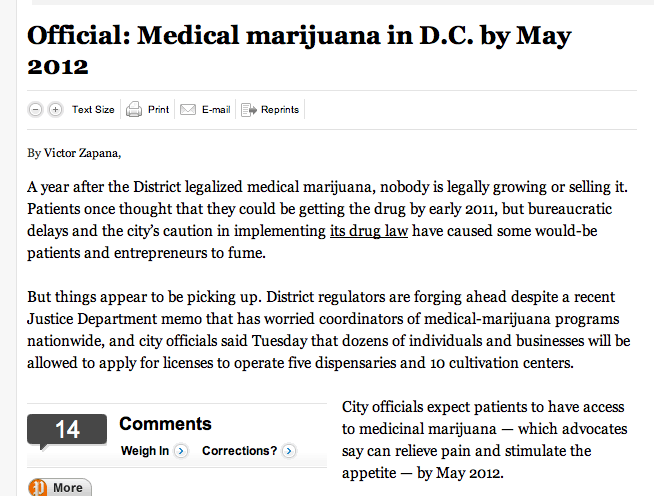654x496 pixels.
Task: Click the More button label
Action: (68, 488)
